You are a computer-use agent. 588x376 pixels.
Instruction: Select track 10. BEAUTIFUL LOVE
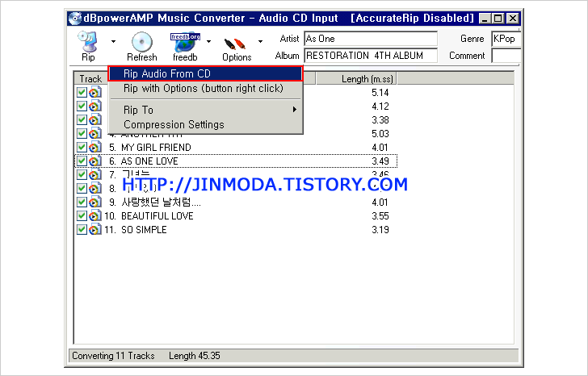[236, 215]
